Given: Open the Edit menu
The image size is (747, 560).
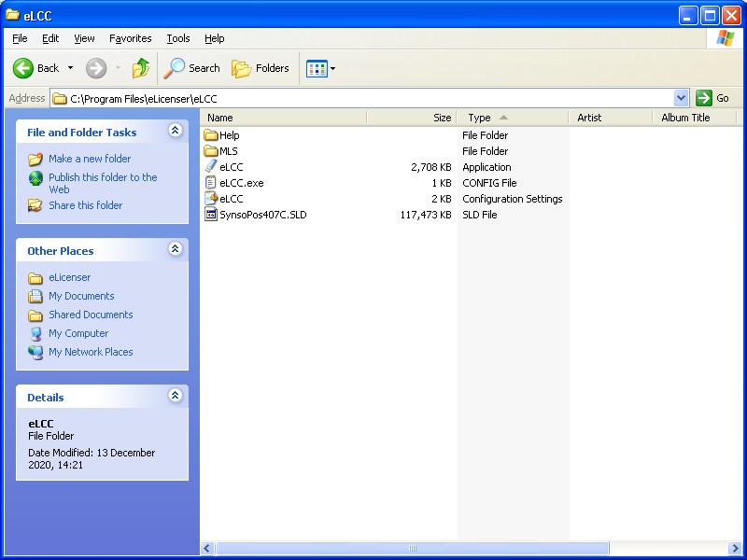Looking at the screenshot, I should [x=50, y=38].
